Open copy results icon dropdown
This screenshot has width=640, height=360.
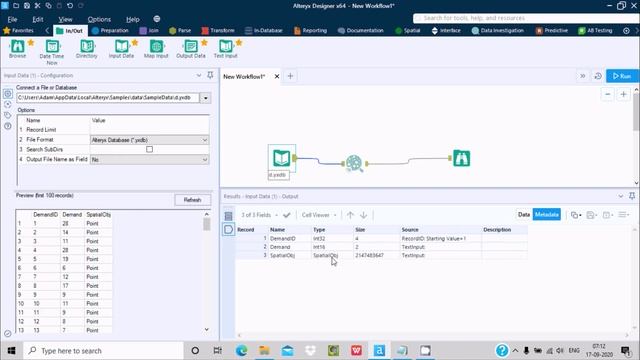tap(576, 215)
